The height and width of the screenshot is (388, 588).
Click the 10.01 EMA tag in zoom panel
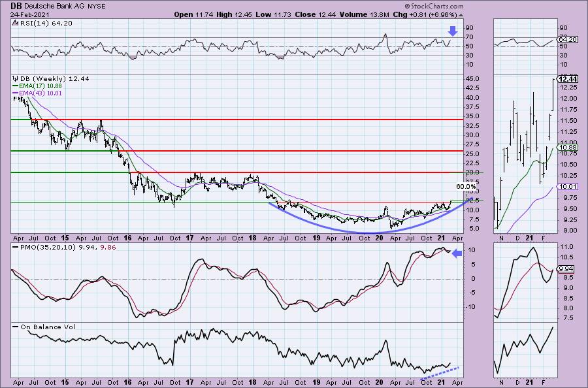(567, 186)
